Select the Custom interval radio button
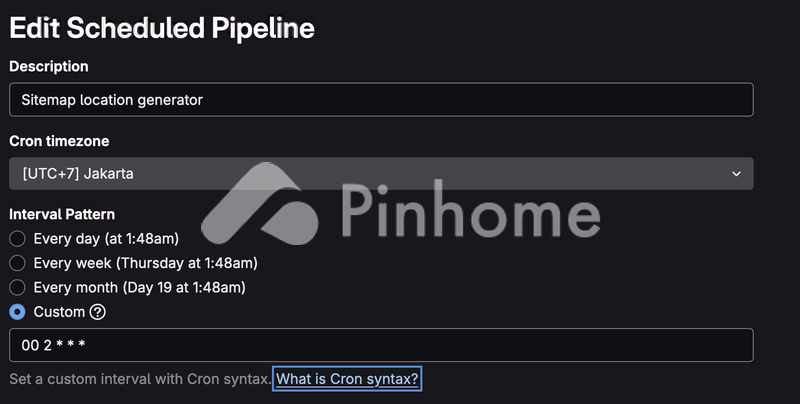This screenshot has height=404, width=800. pos(17,311)
